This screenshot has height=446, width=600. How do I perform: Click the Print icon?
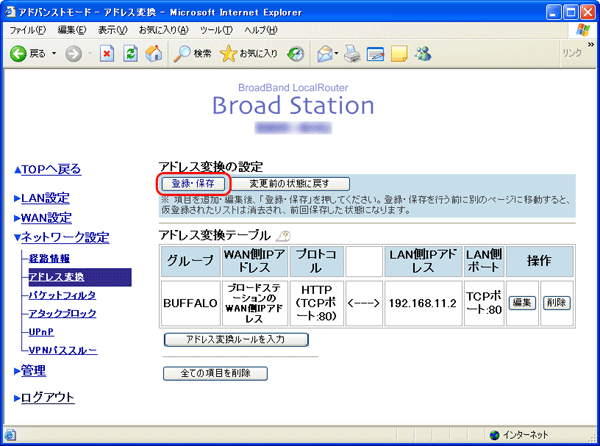click(352, 54)
